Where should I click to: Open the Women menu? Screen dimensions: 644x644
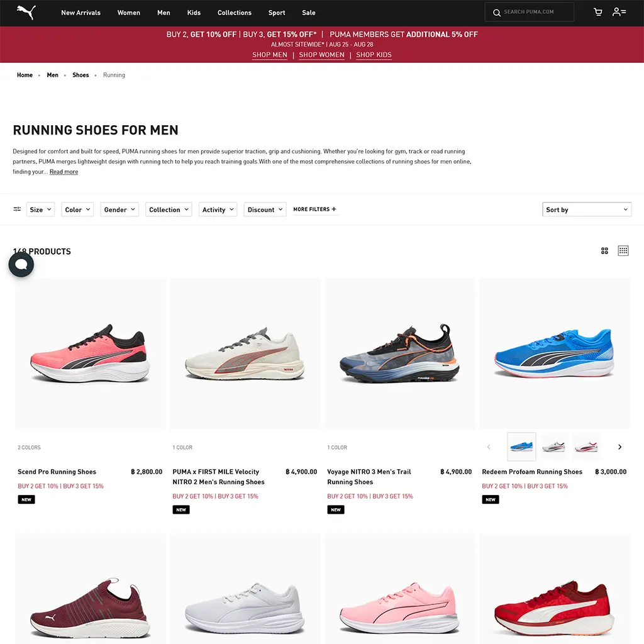128,13
